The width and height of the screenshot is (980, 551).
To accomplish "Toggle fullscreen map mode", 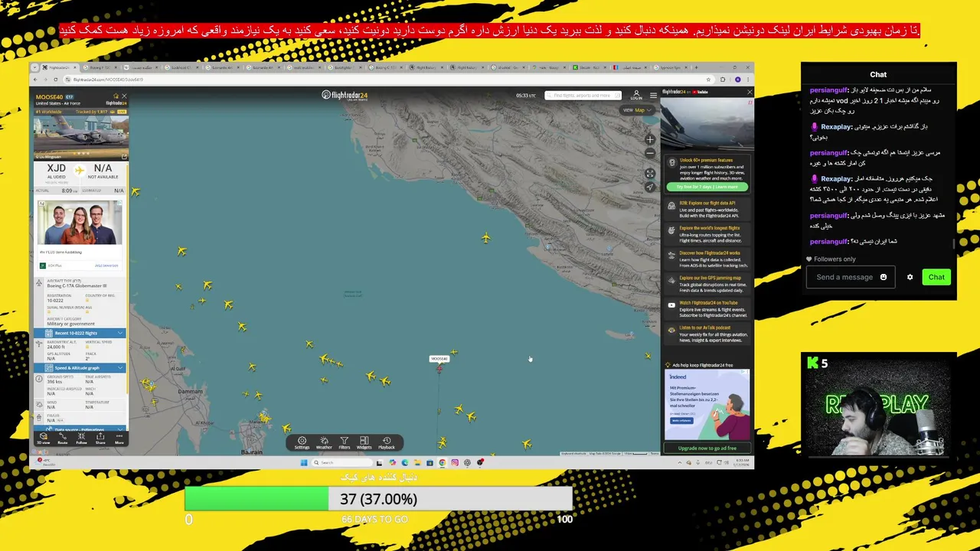I will tap(650, 174).
